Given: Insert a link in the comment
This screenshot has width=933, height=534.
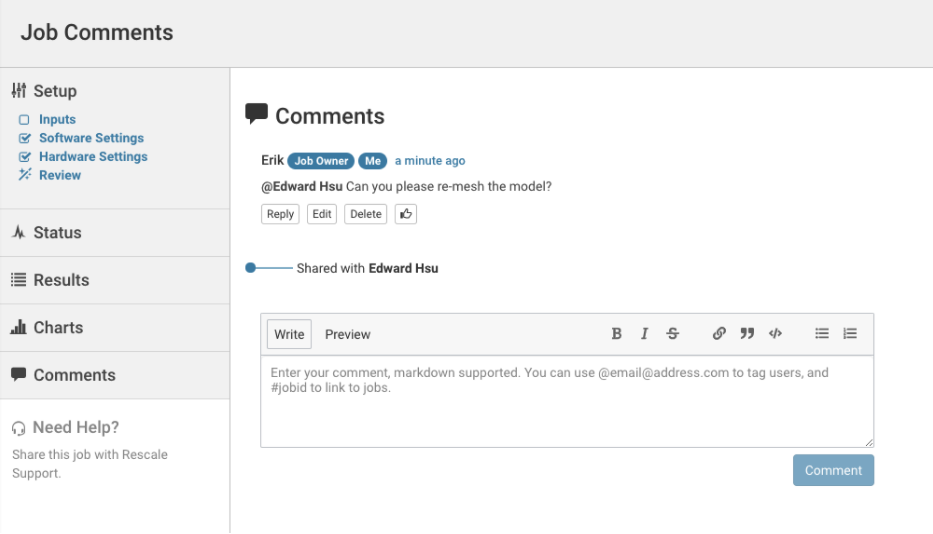Looking at the screenshot, I should point(719,334).
